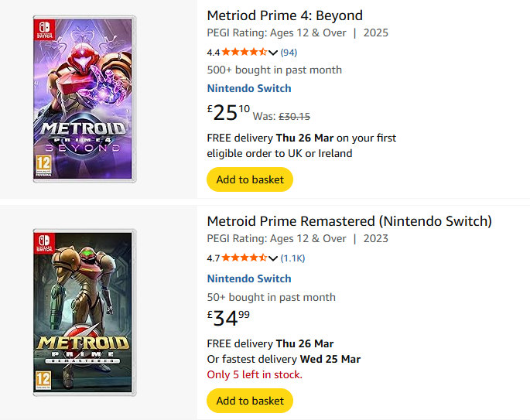
Task: Click the struck-through £30.15 was price
Action: point(294,117)
